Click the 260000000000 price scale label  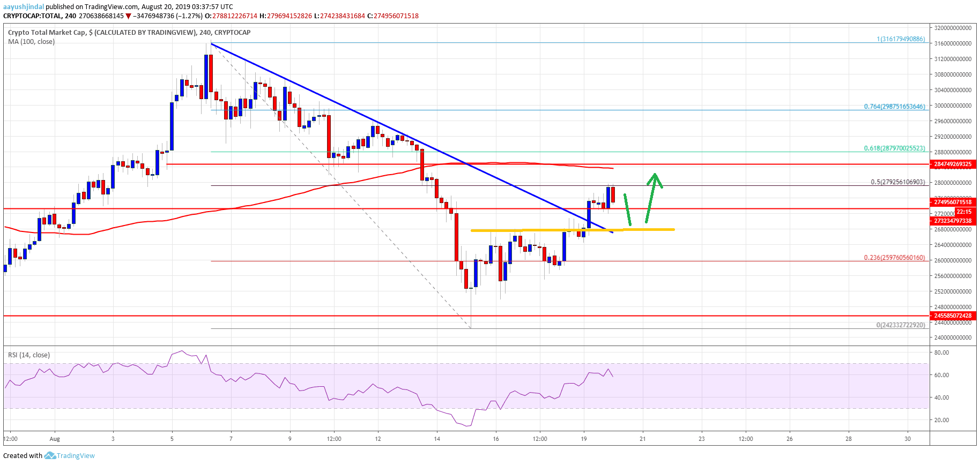click(x=953, y=260)
